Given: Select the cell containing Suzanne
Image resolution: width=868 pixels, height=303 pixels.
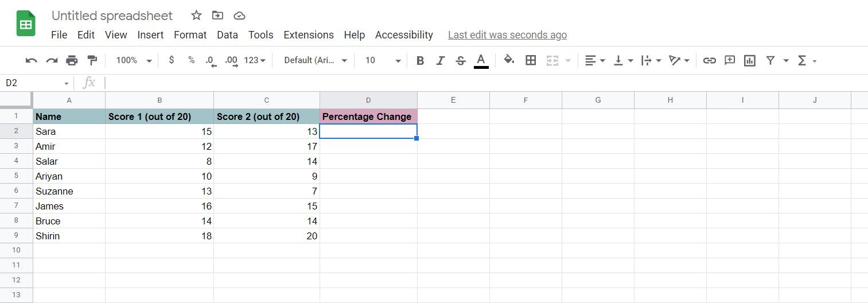Looking at the screenshot, I should click(69, 191).
